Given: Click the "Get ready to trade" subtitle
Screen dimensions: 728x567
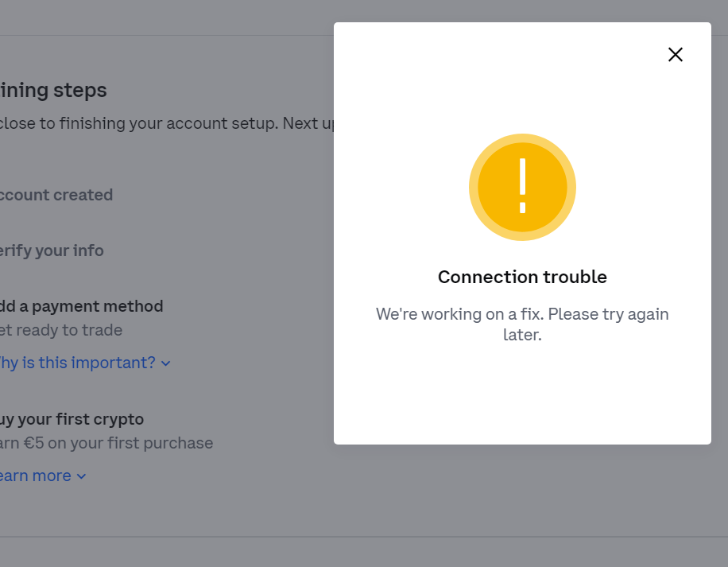Looking at the screenshot, I should (61, 330).
